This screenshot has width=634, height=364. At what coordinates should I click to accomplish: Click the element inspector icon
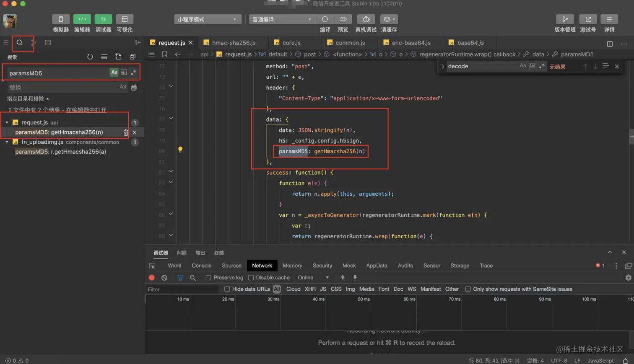tap(152, 266)
